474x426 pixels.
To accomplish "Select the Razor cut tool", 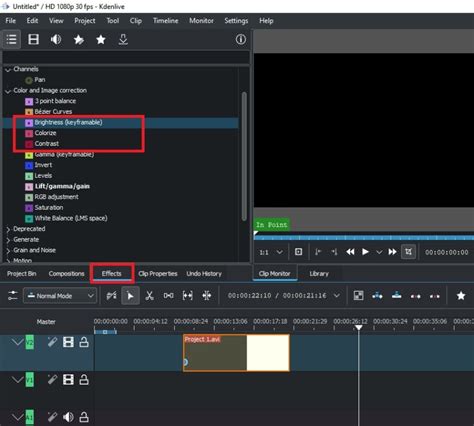I will pyautogui.click(x=149, y=295).
